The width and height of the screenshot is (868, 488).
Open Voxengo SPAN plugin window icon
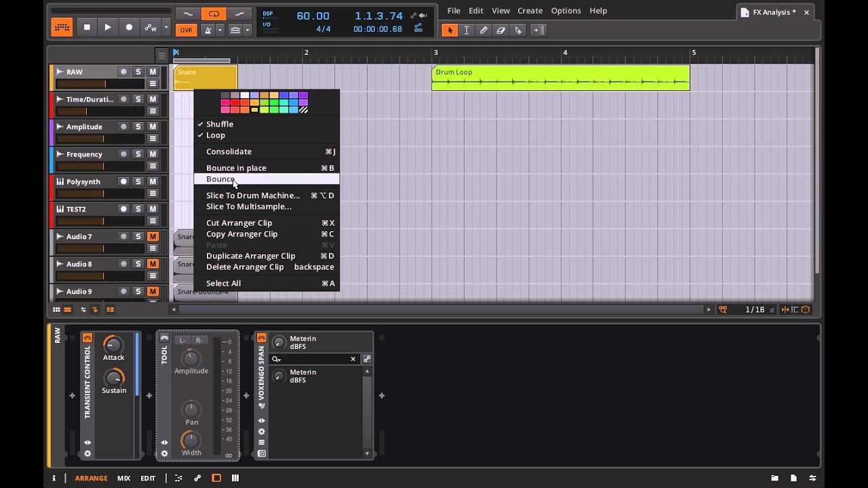(262, 453)
